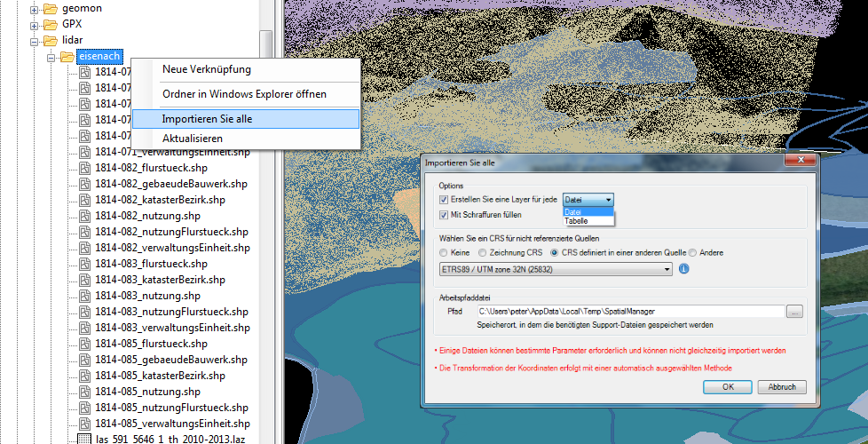Image resolution: width=868 pixels, height=444 pixels.
Task: Select 1814-082_gebaeudeBauwerk.shp file
Action: (171, 184)
